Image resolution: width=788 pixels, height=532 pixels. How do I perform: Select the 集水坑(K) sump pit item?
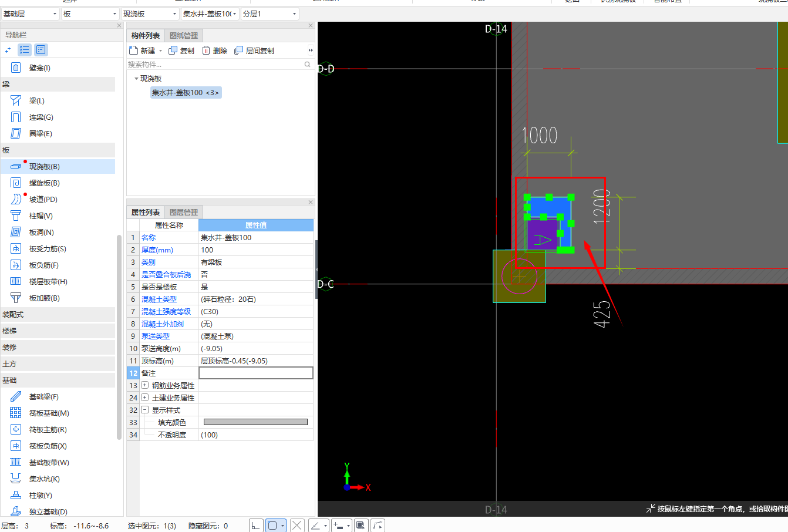(x=58, y=479)
